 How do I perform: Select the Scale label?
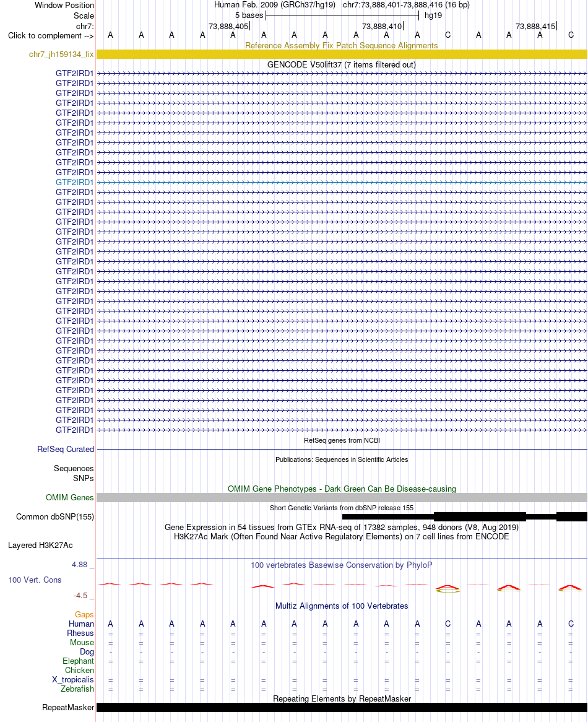pyautogui.click(x=84, y=15)
